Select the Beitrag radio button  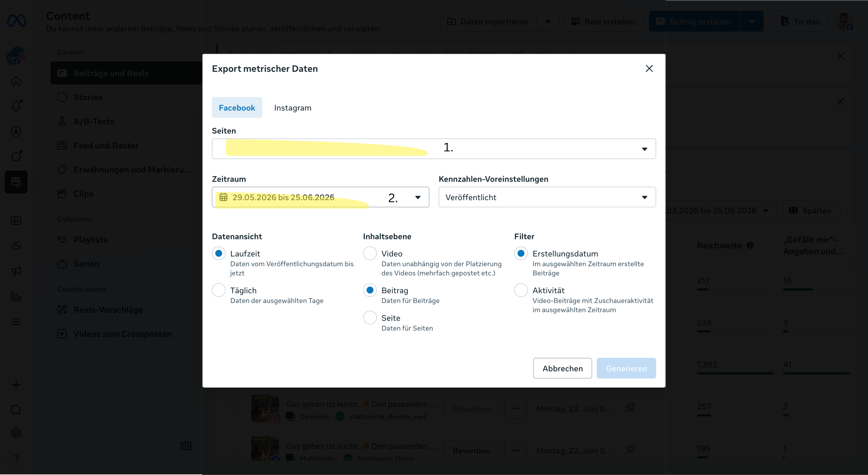(370, 290)
